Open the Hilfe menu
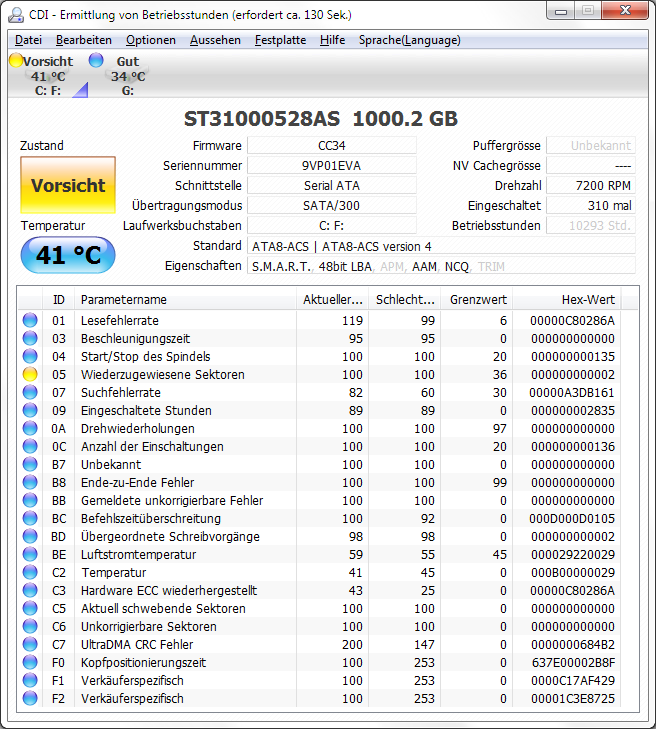 click(332, 40)
